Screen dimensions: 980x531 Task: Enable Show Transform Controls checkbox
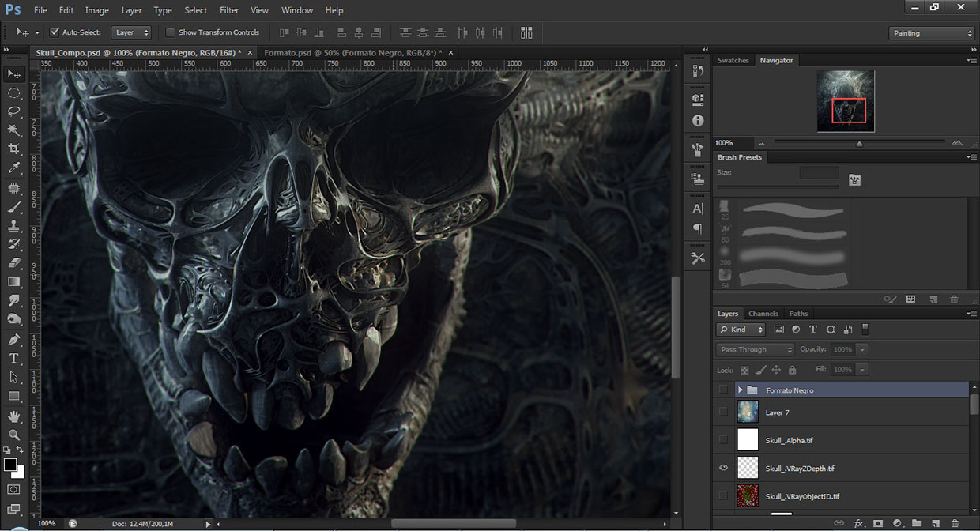pos(170,32)
